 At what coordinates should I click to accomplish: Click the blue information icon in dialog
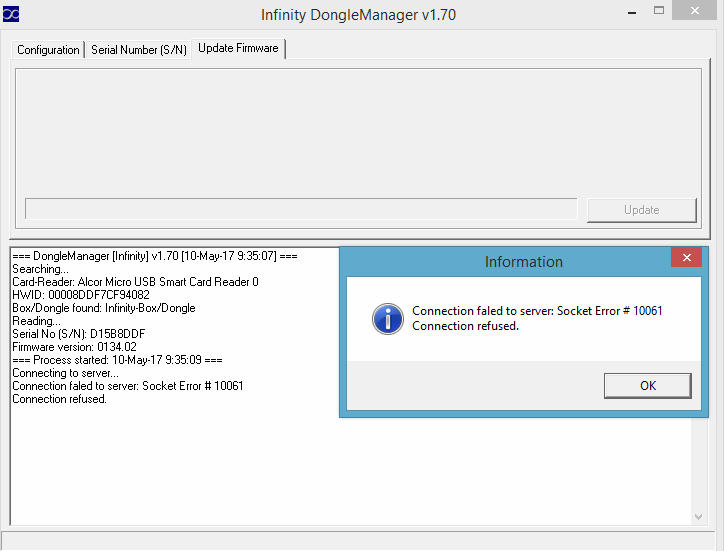pos(387,318)
